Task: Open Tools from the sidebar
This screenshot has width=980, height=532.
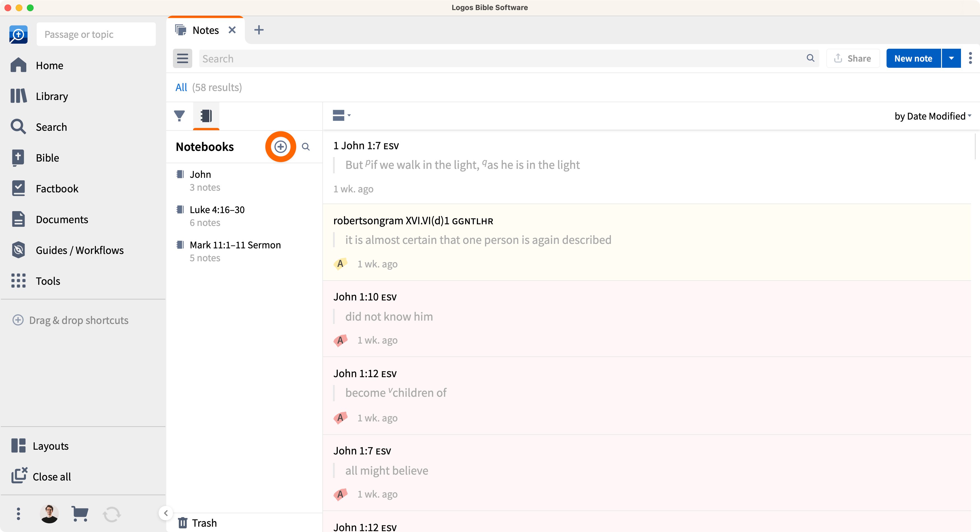Action: [x=36, y=281]
